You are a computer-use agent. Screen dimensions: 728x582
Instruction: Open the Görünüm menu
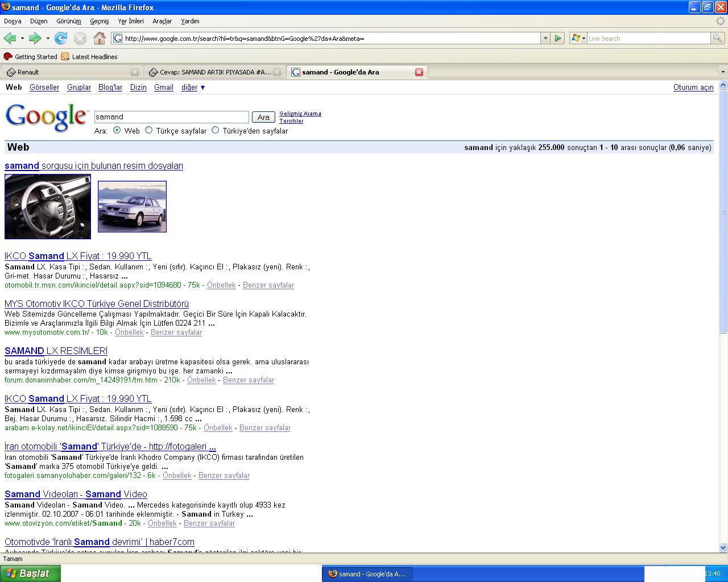click(69, 21)
